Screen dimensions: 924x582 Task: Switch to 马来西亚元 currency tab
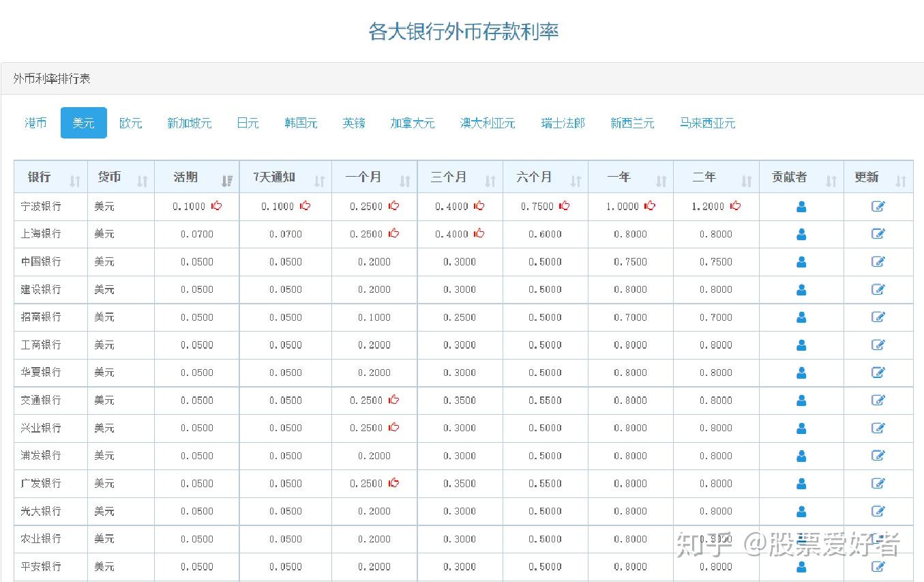point(708,123)
